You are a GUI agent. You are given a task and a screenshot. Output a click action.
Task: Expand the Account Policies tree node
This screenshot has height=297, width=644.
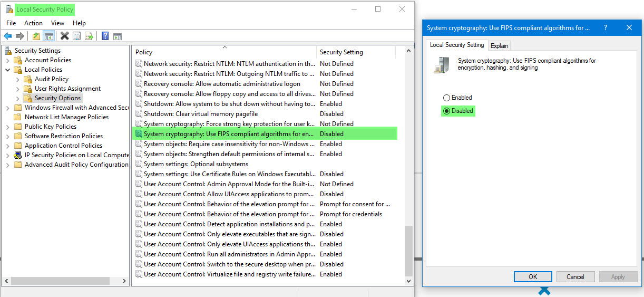(8, 60)
